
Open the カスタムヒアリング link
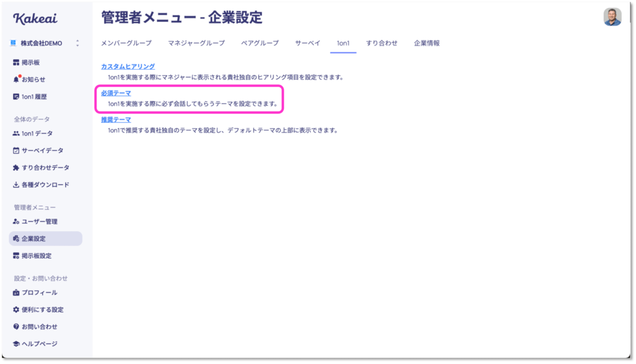(x=128, y=66)
